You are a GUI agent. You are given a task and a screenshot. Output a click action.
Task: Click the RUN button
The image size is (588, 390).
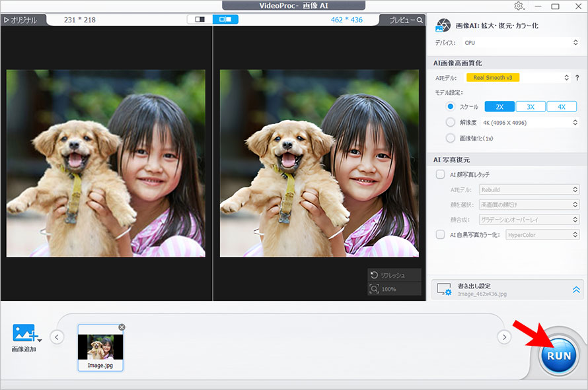(559, 355)
